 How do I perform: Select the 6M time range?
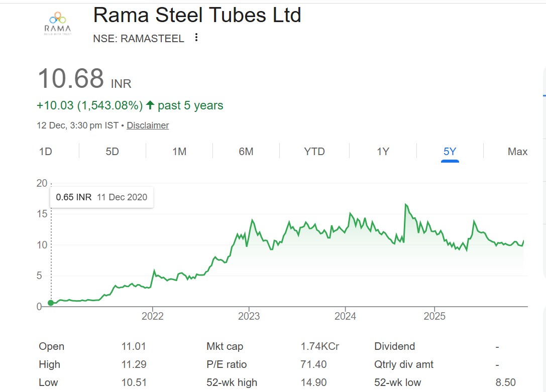246,151
